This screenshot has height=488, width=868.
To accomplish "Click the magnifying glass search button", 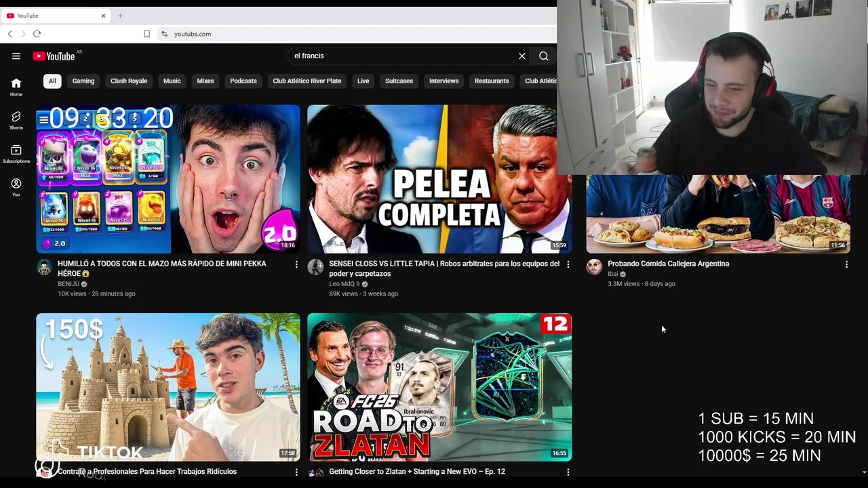I will click(x=544, y=56).
